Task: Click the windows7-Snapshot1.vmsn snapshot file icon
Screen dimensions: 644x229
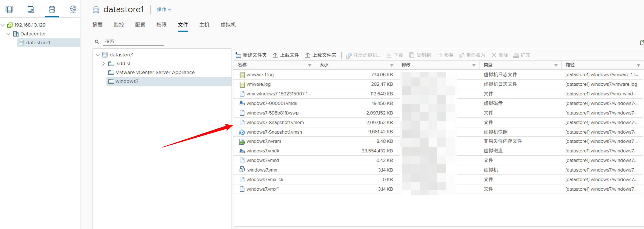Action: coord(242,132)
